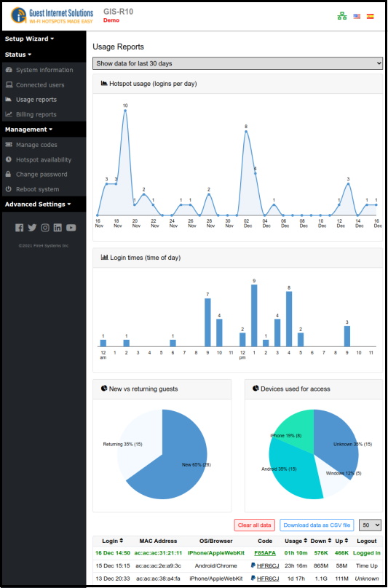The width and height of the screenshot is (388, 588).
Task: Switch language using the US flag icon
Action: point(357,16)
